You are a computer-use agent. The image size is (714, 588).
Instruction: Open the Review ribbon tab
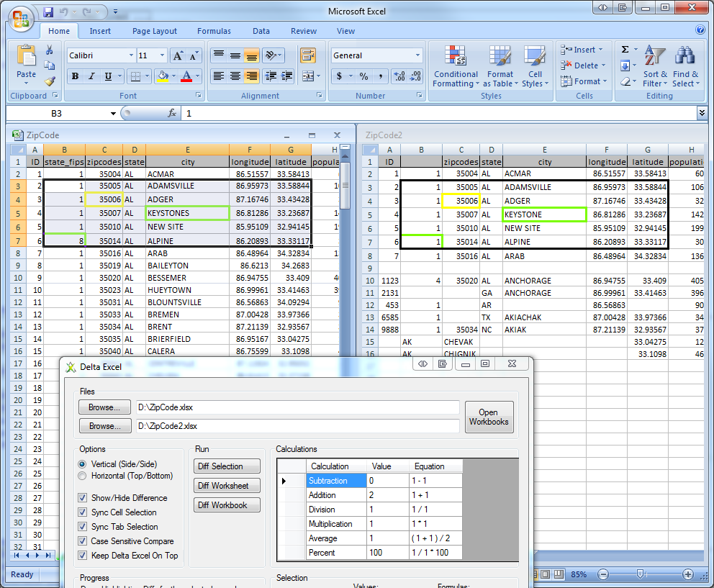304,31
